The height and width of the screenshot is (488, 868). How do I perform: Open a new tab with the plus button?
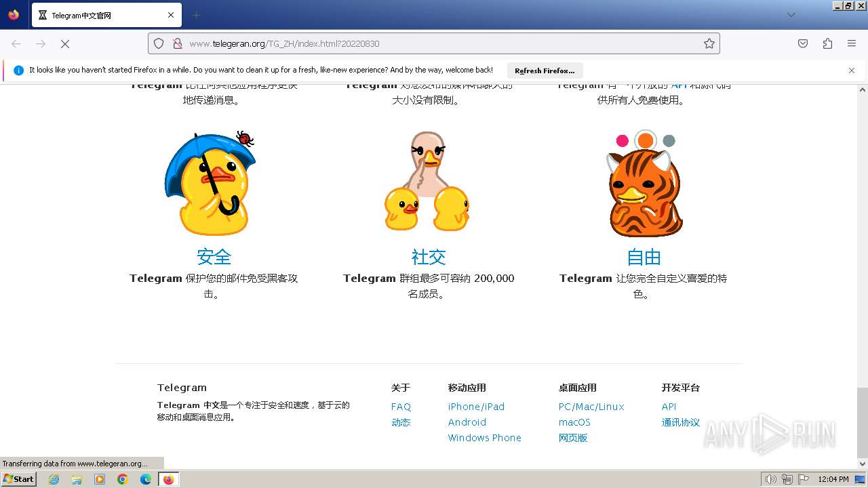(x=196, y=15)
